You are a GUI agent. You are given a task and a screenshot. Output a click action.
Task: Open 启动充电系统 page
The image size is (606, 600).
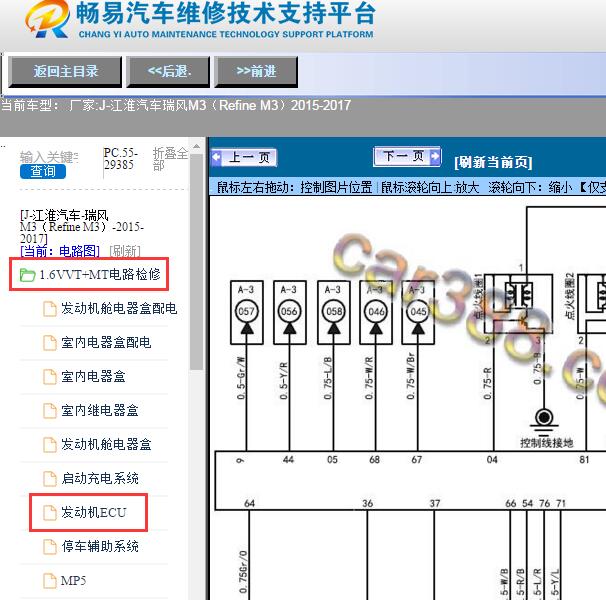pyautogui.click(x=100, y=479)
